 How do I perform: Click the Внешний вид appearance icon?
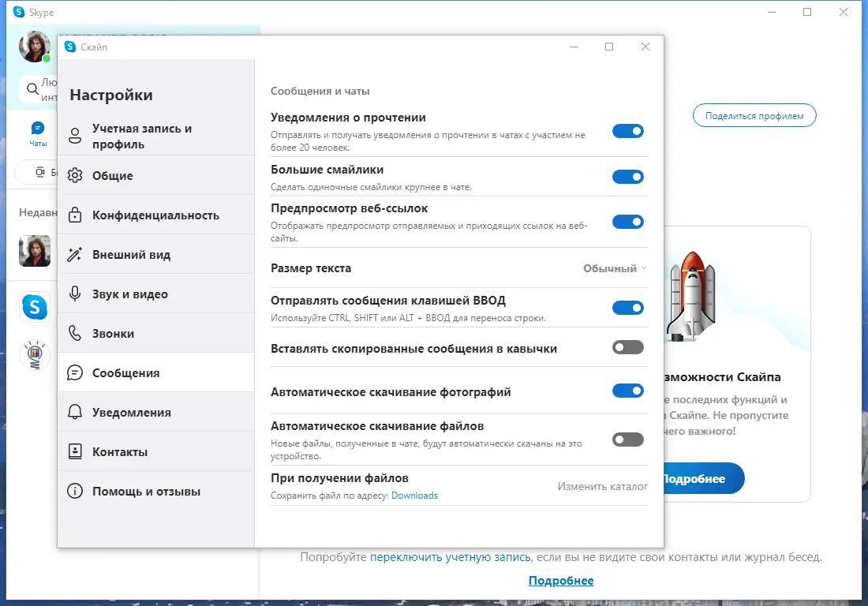click(x=75, y=254)
